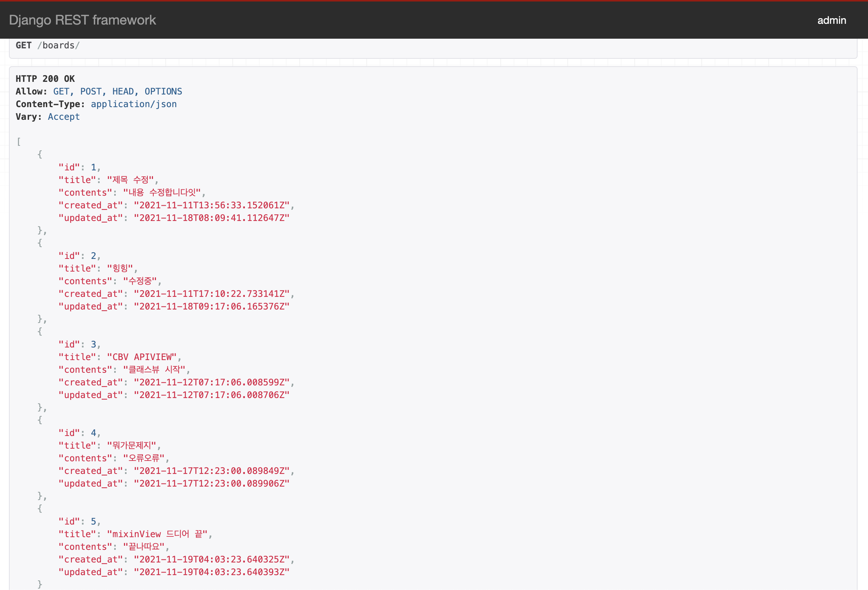This screenshot has width=868, height=590.
Task: Click the Vary Accept header value
Action: click(64, 117)
